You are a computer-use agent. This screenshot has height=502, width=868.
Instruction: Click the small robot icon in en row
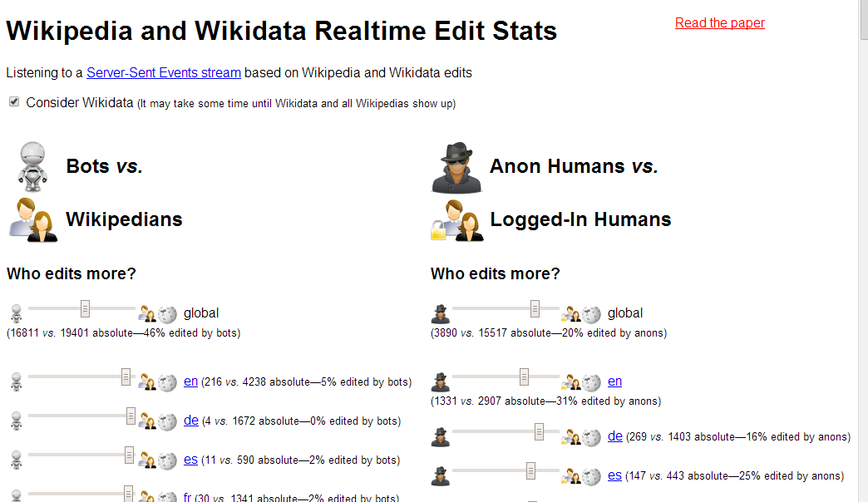[16, 381]
